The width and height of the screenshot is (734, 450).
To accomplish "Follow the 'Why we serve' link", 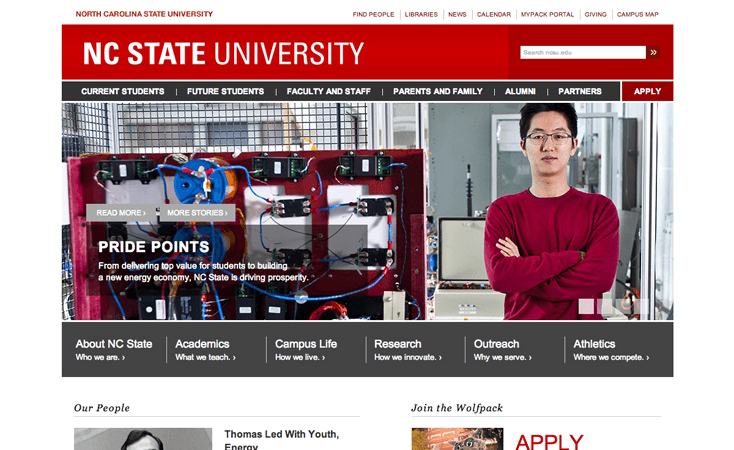I will click(x=503, y=357).
